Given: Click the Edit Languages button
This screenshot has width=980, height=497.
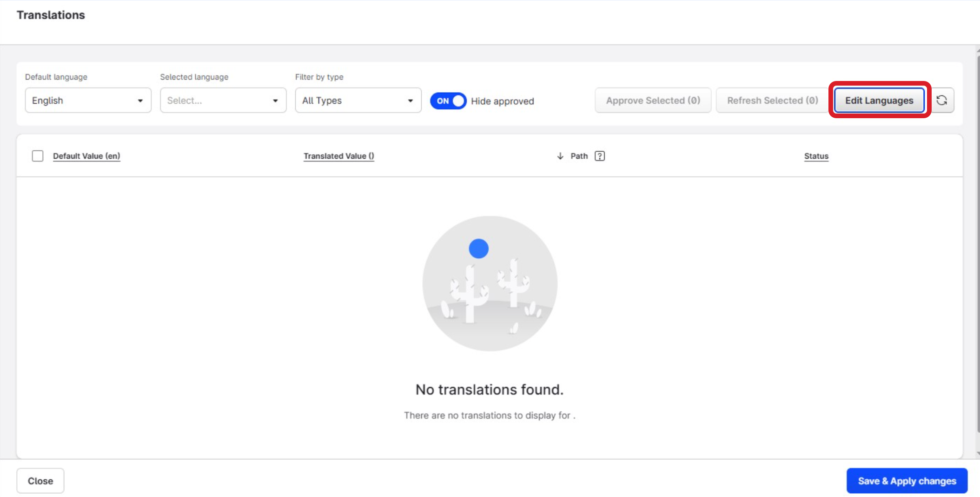Looking at the screenshot, I should point(879,101).
